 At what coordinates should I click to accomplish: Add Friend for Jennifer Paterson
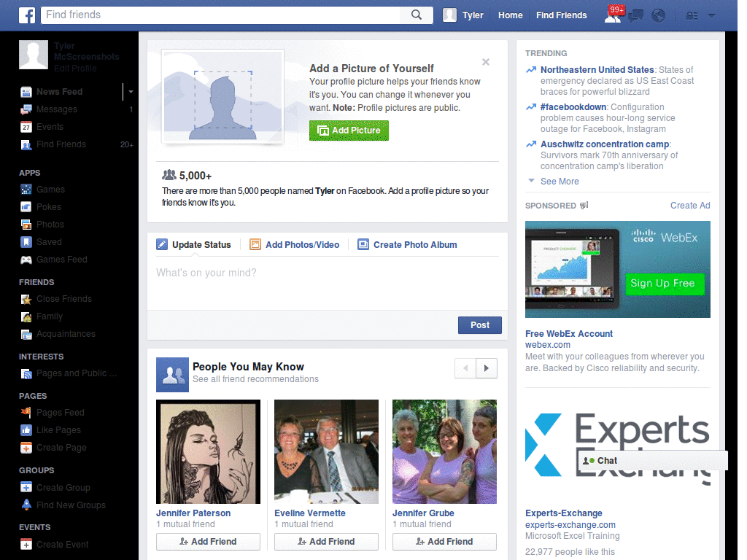pos(208,542)
